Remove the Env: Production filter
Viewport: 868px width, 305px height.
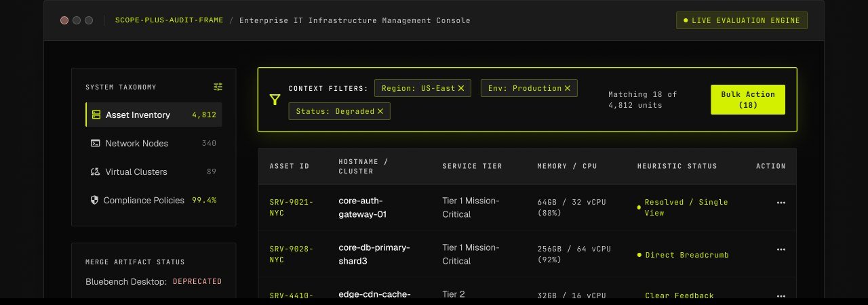568,88
